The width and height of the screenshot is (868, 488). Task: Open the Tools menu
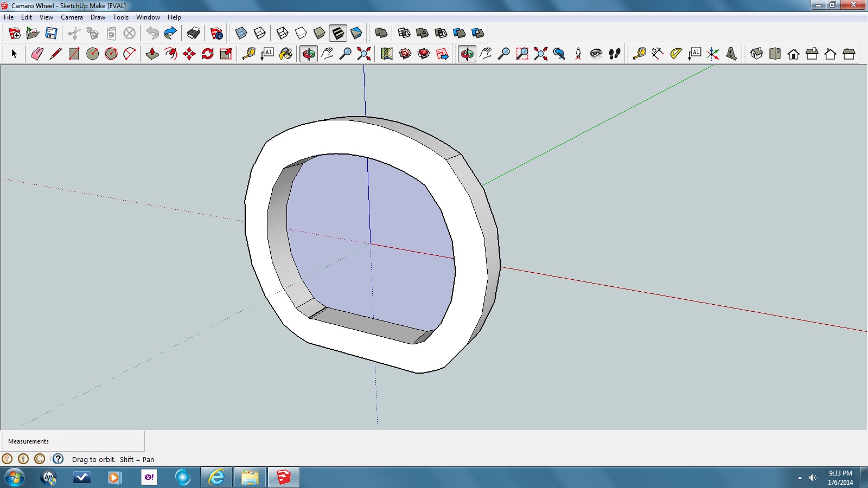(120, 17)
